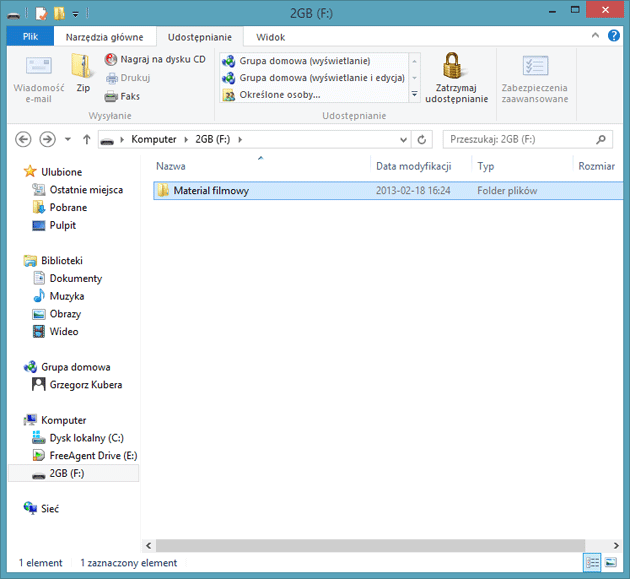The height and width of the screenshot is (579, 630).
Task: Expand the share gallery more arrow
Action: (x=415, y=94)
